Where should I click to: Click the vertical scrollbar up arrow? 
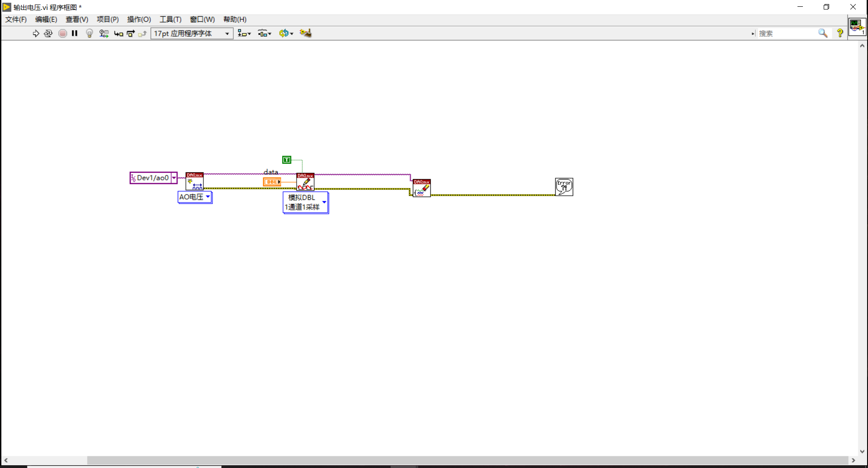coord(863,46)
